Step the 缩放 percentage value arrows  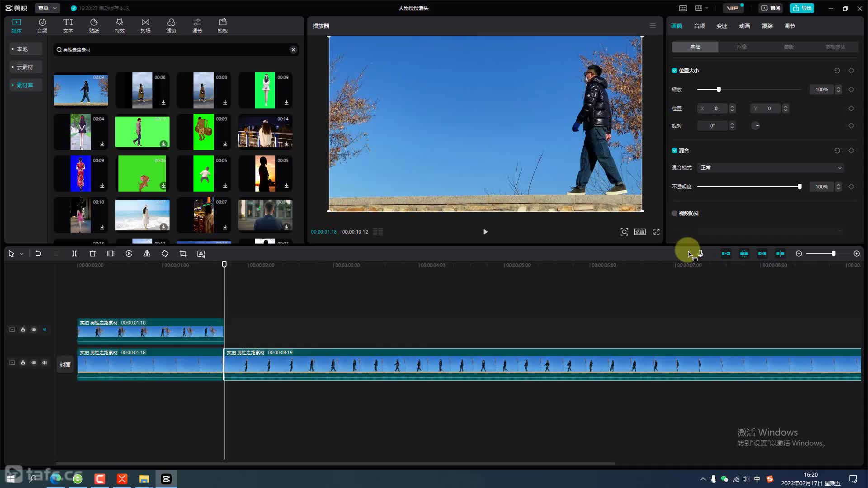coord(838,89)
